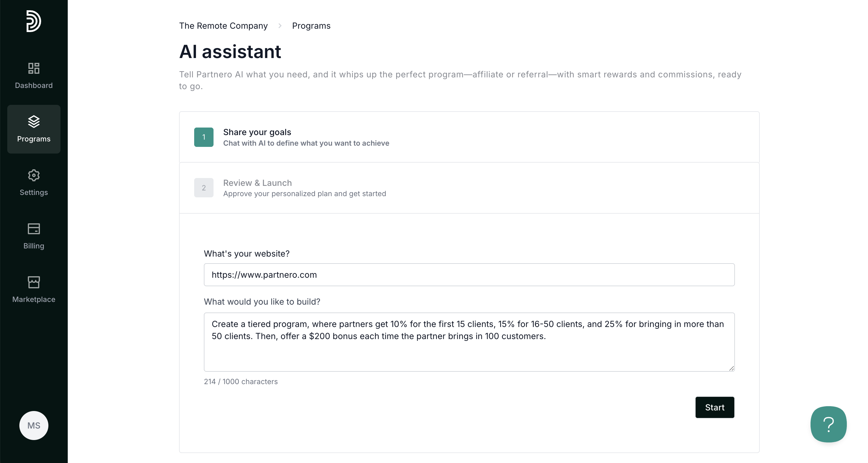
Task: Open the MS user avatar
Action: coord(34,425)
